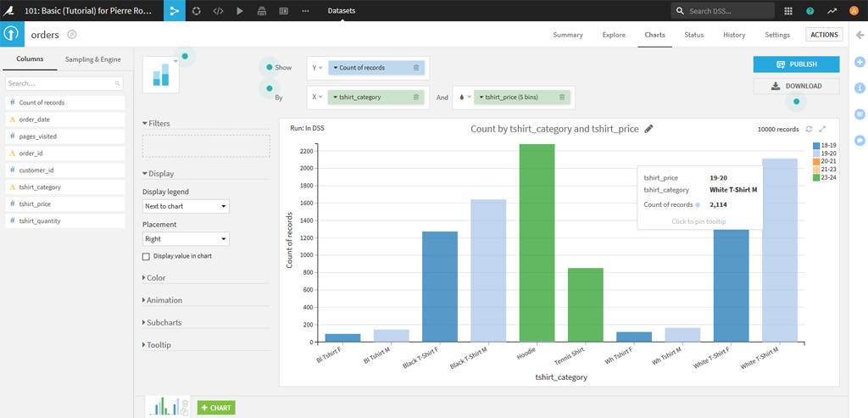Refresh the chart with reload icon
Screen dimensions: 868x418
click(x=809, y=128)
